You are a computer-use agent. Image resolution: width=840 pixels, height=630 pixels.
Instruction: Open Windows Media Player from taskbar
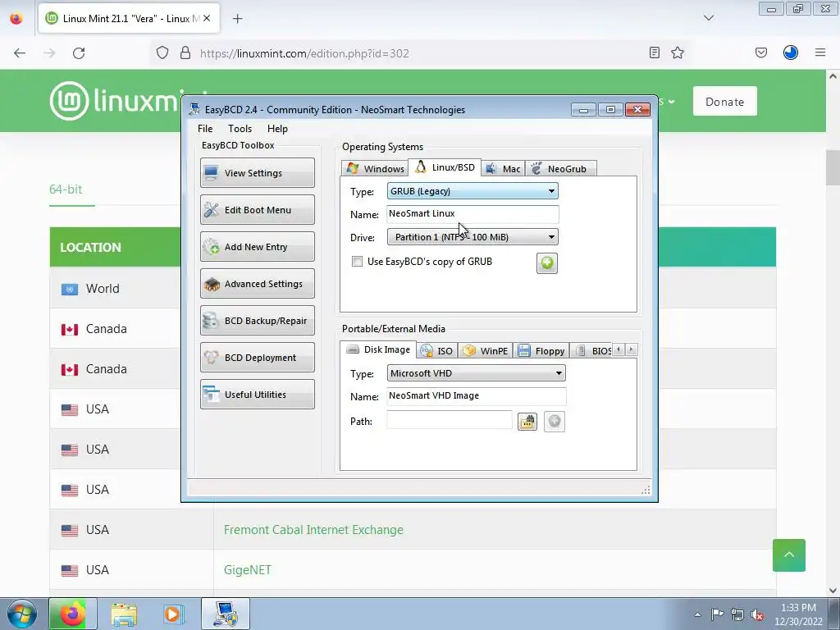(172, 614)
